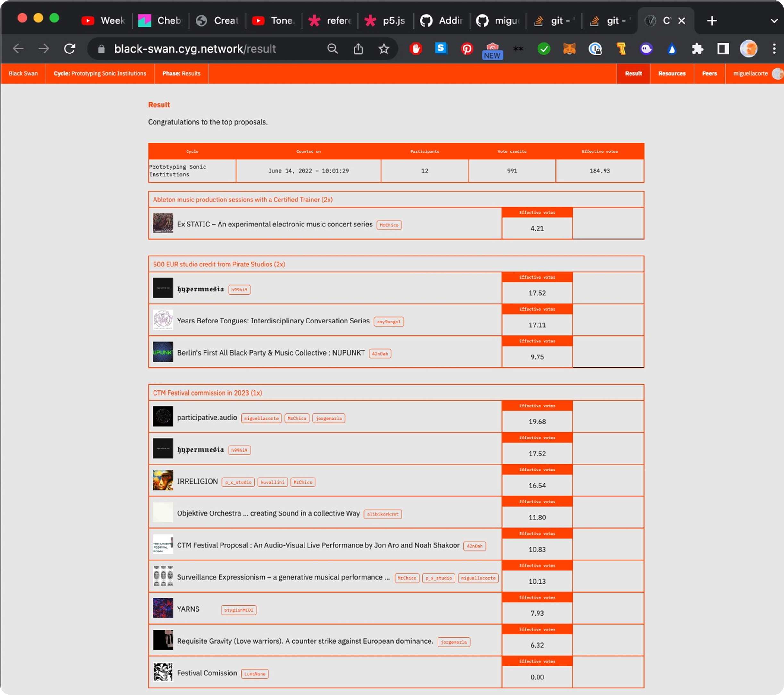The height and width of the screenshot is (695, 784).
Task: Open miguellacorte user menu in navbar
Action: click(x=750, y=73)
